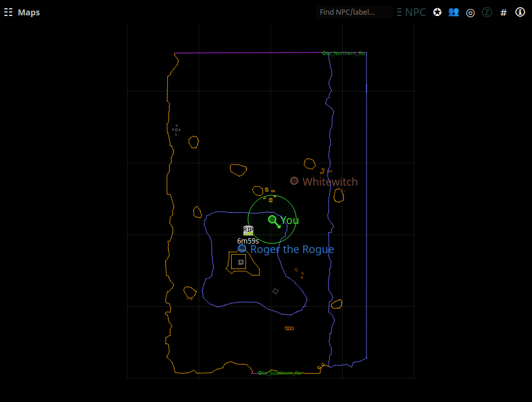Focus the Find NPC/label search field

point(354,12)
